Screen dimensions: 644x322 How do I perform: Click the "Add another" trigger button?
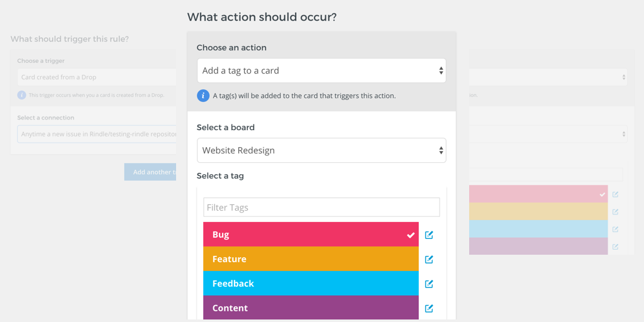[x=151, y=172]
